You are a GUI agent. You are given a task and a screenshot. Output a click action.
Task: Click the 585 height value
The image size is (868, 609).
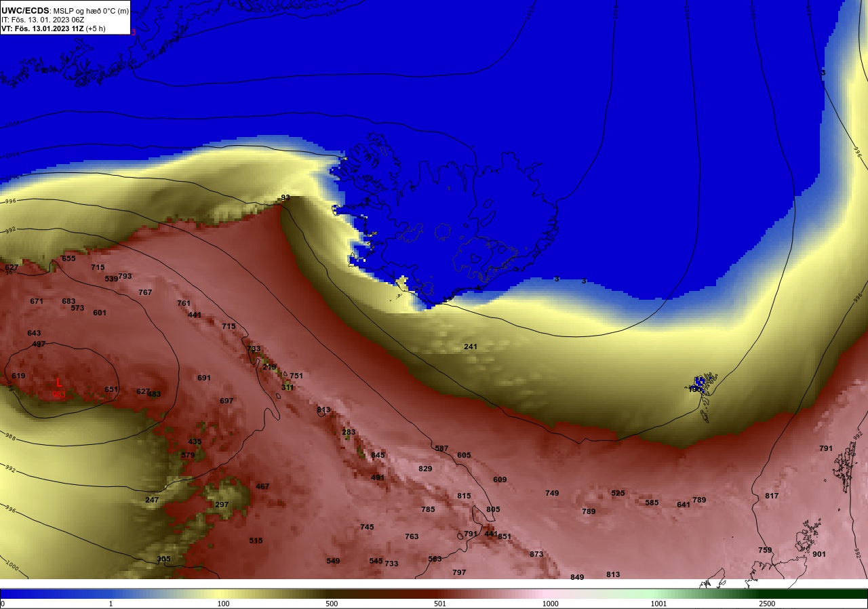tap(652, 503)
